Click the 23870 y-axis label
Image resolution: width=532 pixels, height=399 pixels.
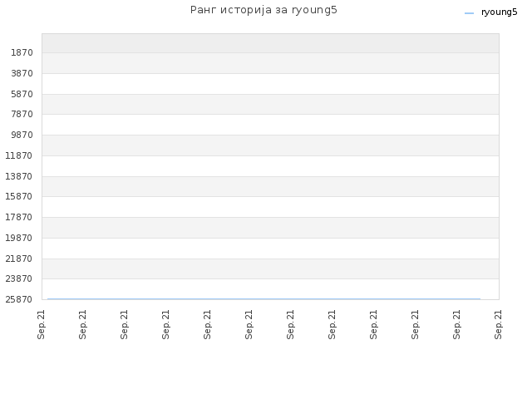18,278
